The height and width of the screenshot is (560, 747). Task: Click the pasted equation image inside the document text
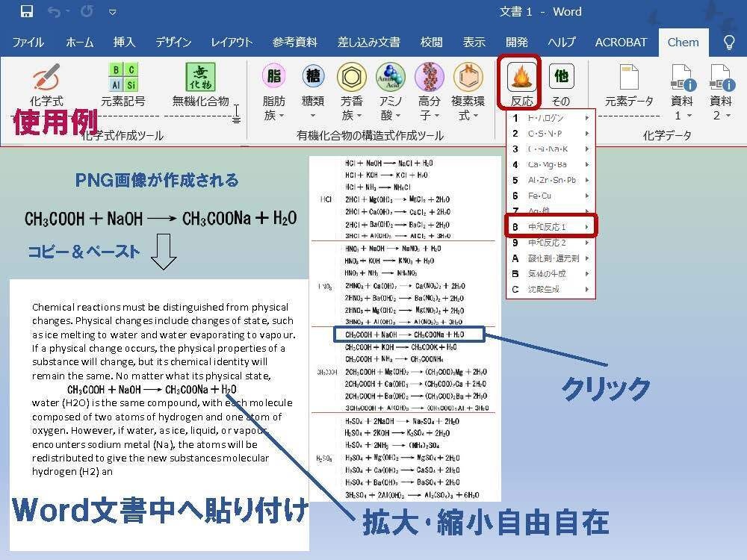tap(152, 390)
